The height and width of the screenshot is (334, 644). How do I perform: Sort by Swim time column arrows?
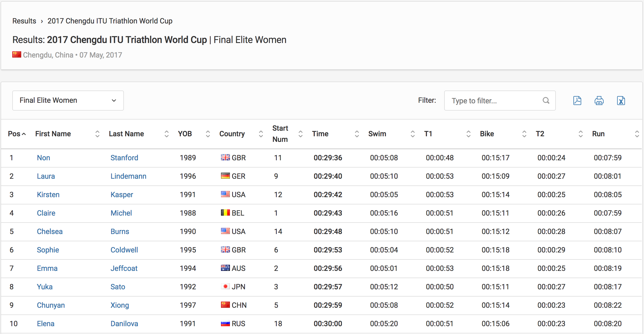412,134
